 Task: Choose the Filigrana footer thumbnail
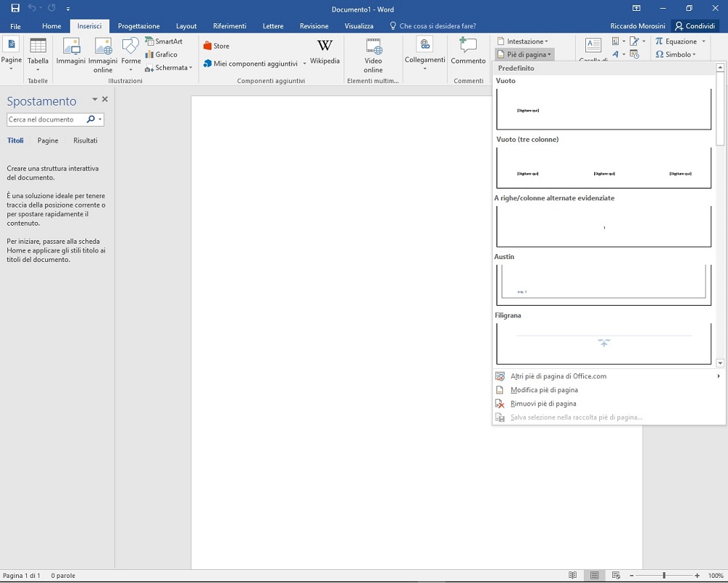point(604,344)
